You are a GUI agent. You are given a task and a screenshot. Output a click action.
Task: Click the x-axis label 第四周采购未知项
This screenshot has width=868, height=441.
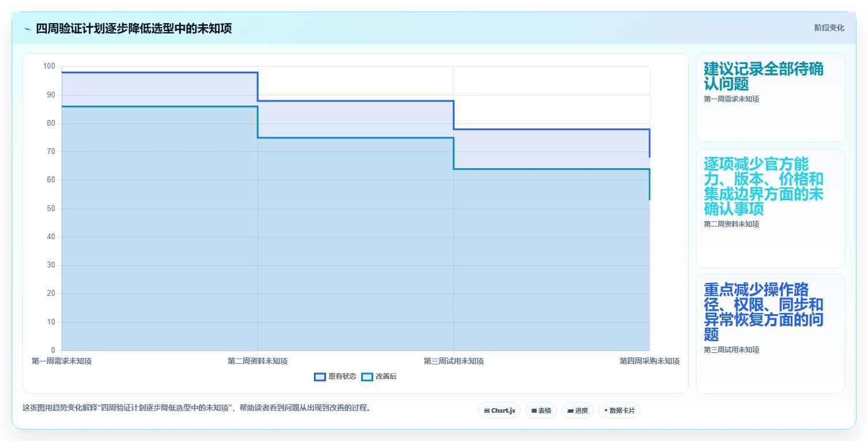(650, 361)
